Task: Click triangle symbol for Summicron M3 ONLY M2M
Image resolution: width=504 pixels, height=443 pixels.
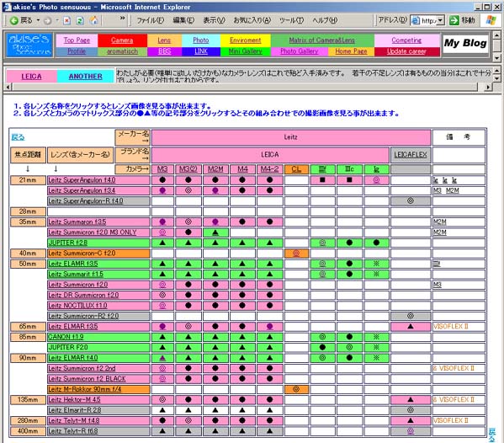Action: (215, 232)
